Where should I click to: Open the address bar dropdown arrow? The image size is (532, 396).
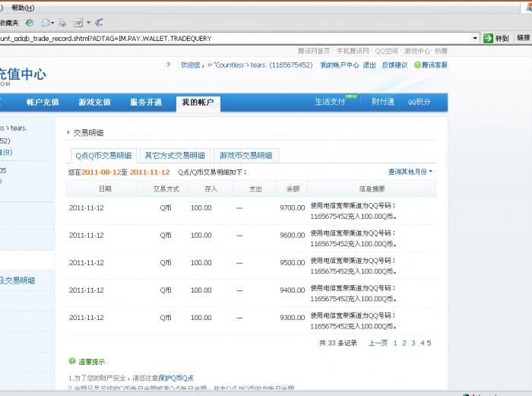(x=475, y=38)
